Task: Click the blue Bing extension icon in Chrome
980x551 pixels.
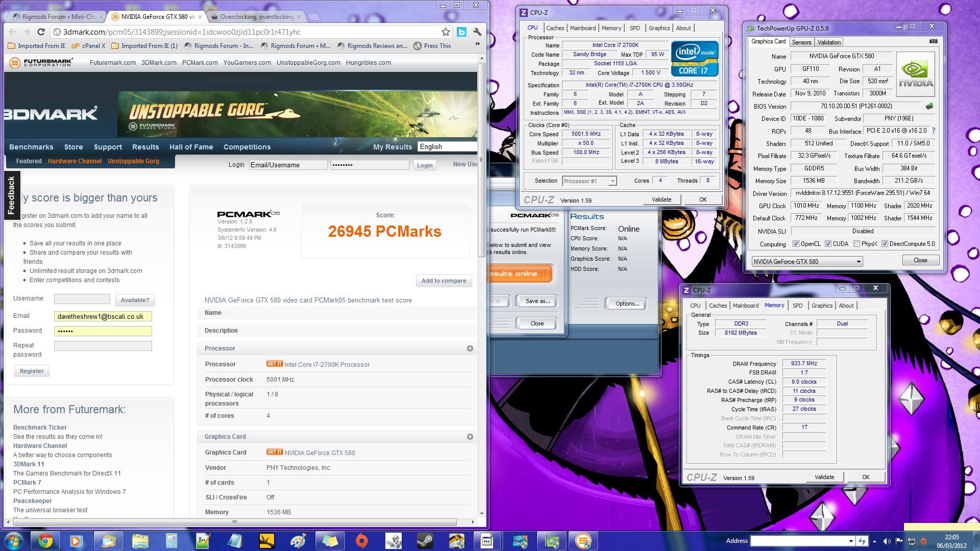Action: click(x=461, y=32)
